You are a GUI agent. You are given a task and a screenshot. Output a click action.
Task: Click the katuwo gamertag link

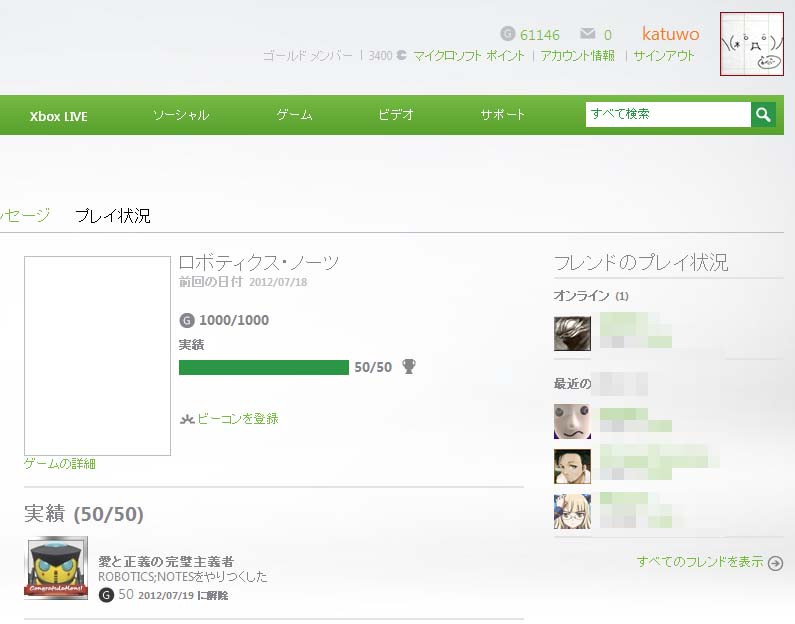pyautogui.click(x=670, y=34)
